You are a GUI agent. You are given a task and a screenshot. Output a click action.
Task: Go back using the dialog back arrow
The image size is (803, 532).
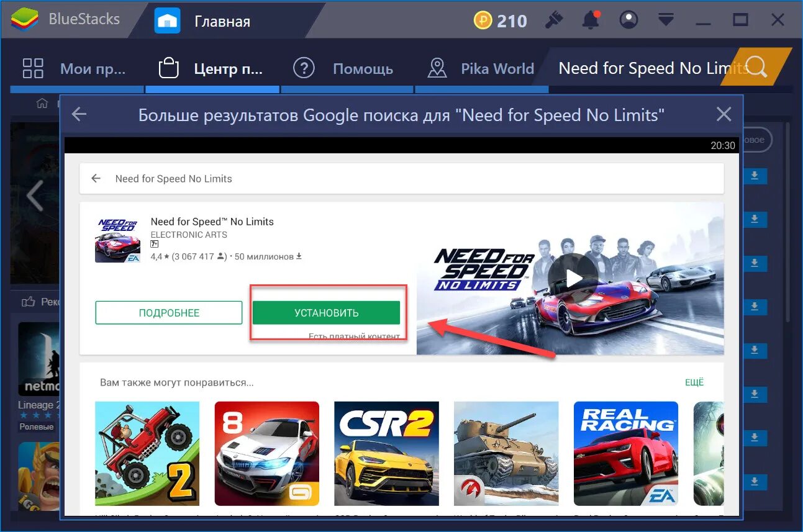[x=79, y=114]
